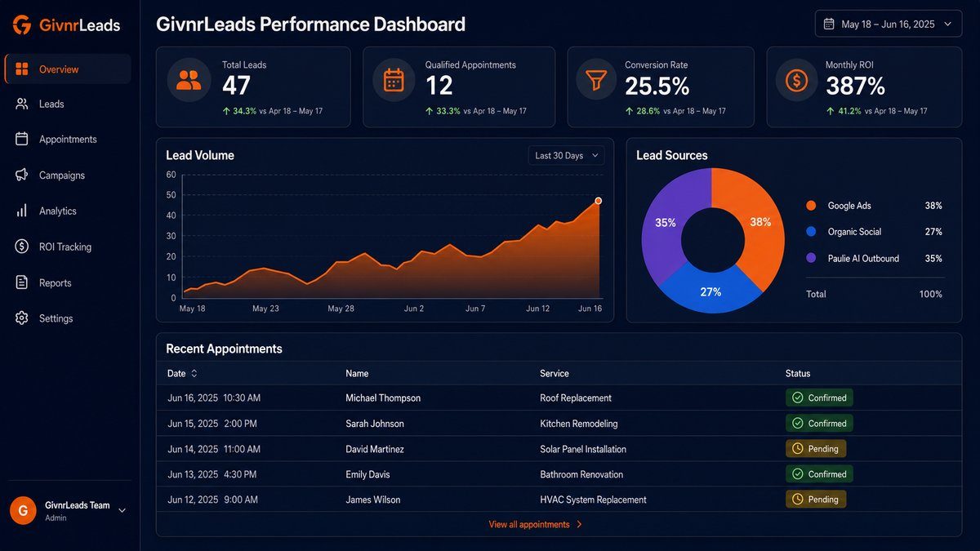Viewport: 980px width, 551px height.
Task: Click the checkmark icon in Emily Davis's status
Action: pos(798,473)
